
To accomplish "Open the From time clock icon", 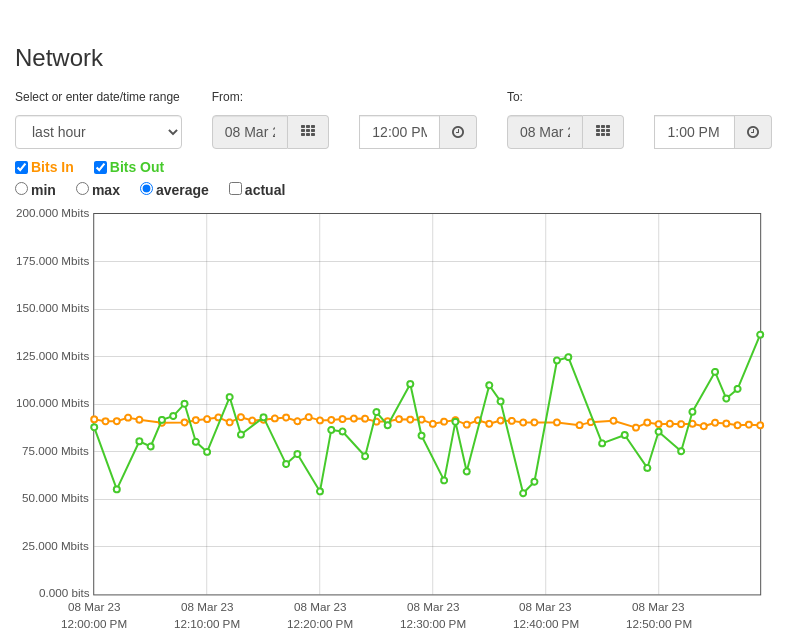I will [458, 132].
